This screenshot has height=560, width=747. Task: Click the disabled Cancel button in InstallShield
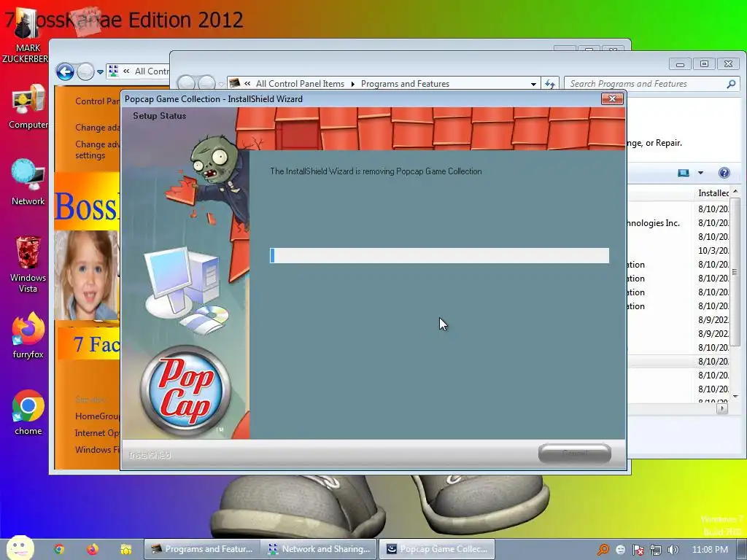coord(575,454)
